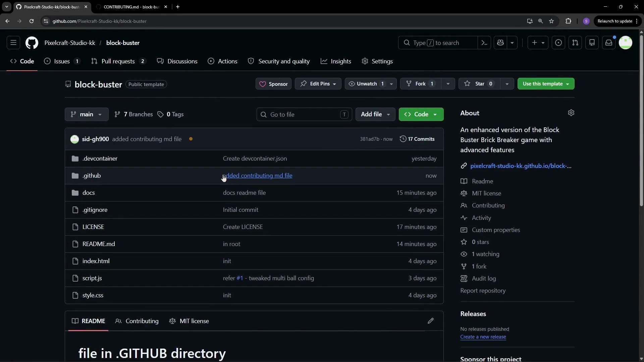644x362 pixels.
Task: Click the Sponsor button
Action: 273,84
